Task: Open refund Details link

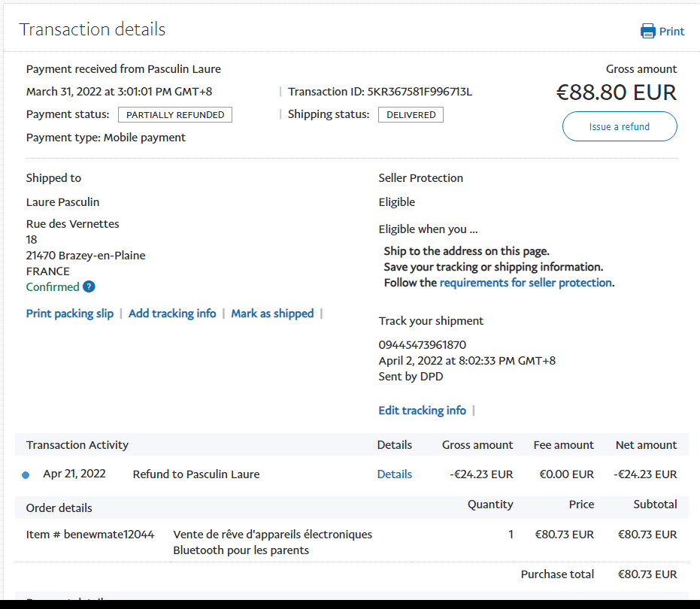Action: pyautogui.click(x=394, y=474)
